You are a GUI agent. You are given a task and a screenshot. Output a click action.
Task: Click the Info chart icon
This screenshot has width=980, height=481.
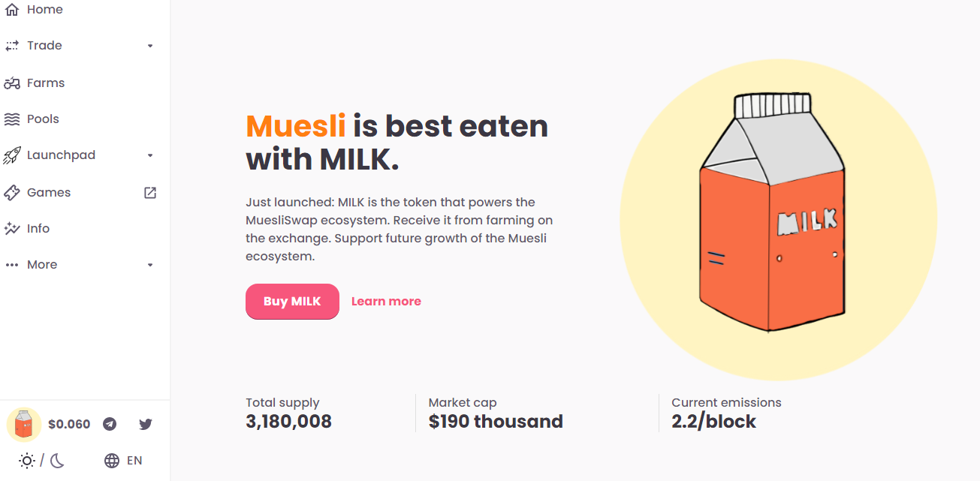pyautogui.click(x=12, y=229)
